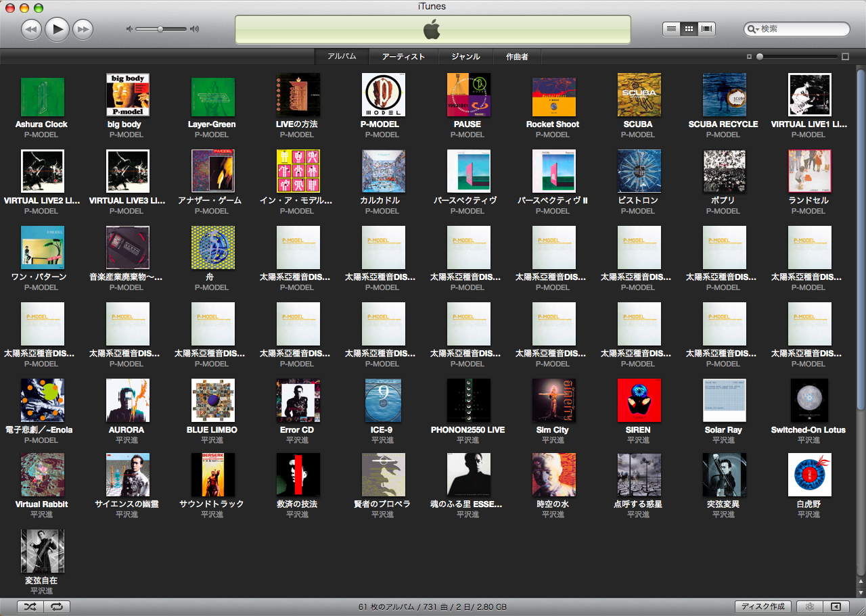Select the アルバム tab
This screenshot has height=616, width=866.
point(342,57)
